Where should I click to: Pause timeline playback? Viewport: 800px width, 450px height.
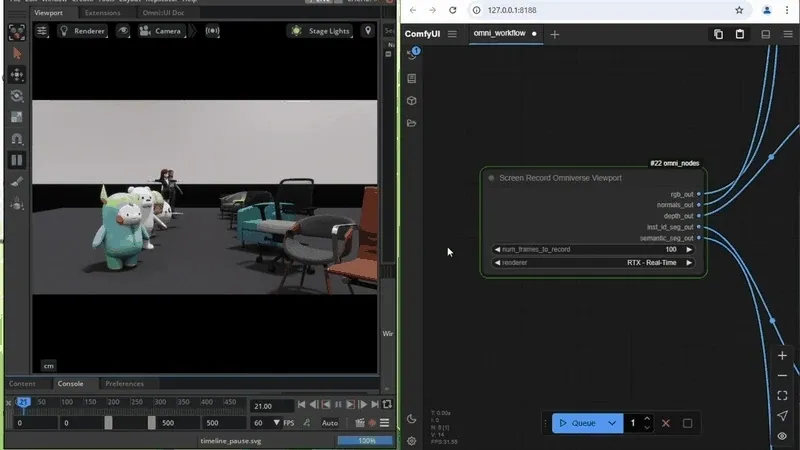tap(338, 405)
